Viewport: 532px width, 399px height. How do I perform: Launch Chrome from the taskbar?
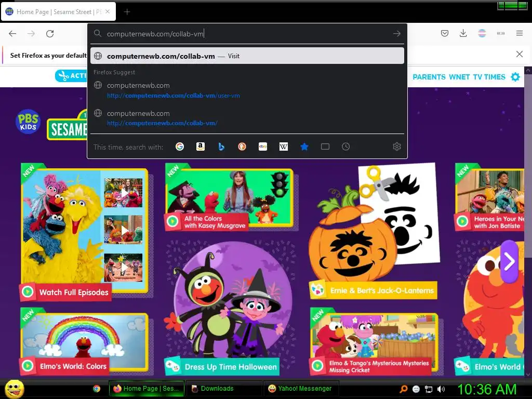click(97, 389)
